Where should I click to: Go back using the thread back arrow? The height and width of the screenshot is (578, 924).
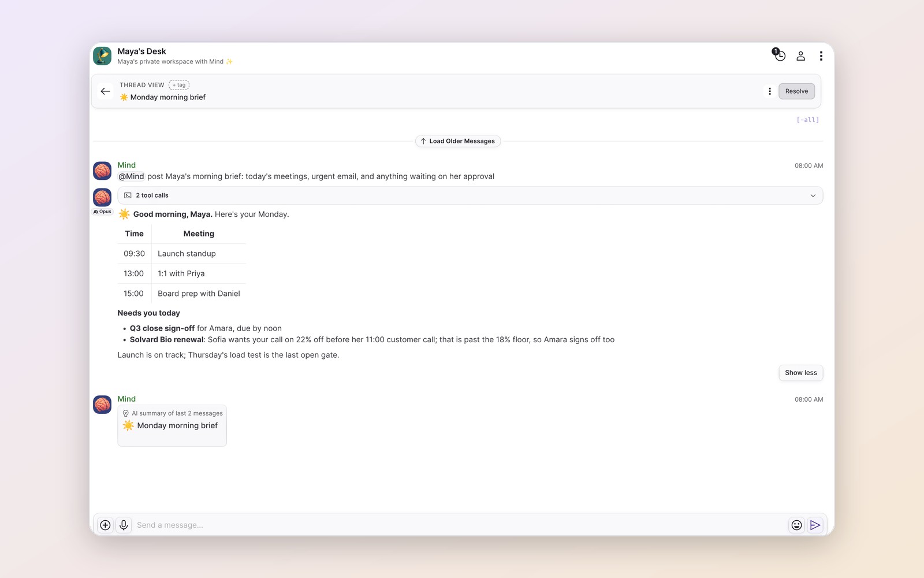click(x=105, y=91)
